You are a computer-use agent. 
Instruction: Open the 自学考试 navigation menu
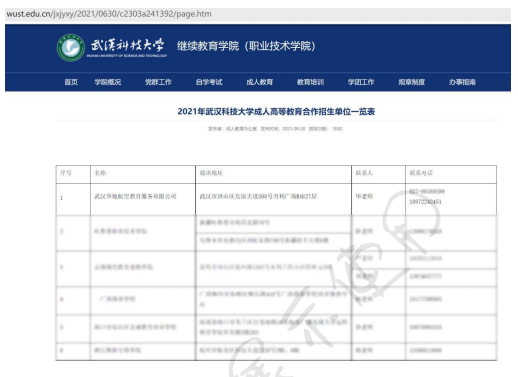tap(209, 82)
